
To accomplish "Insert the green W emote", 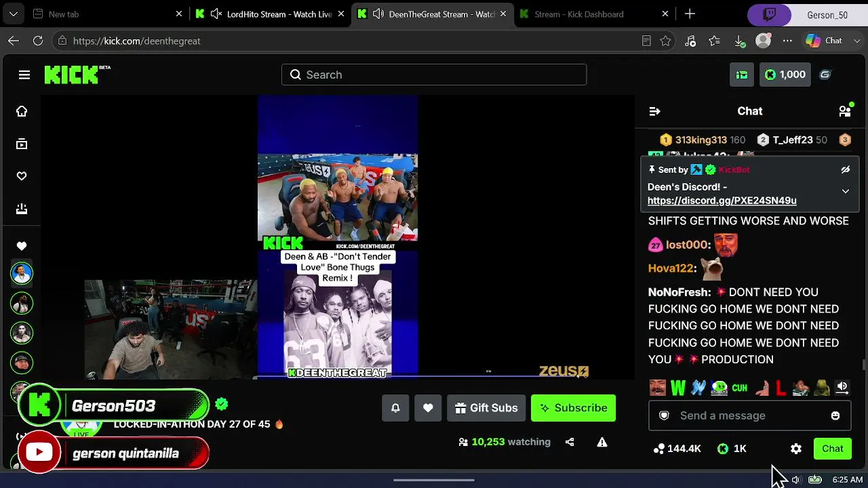I will pos(678,388).
